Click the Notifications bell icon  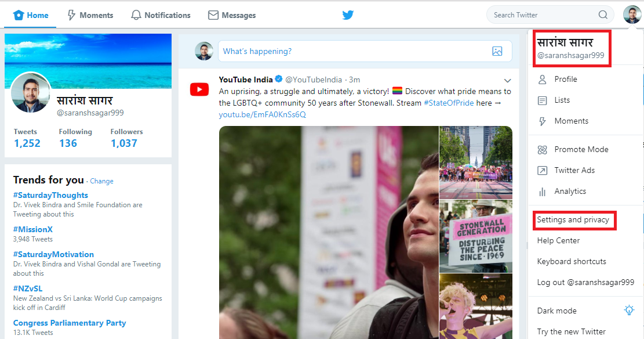pos(136,15)
